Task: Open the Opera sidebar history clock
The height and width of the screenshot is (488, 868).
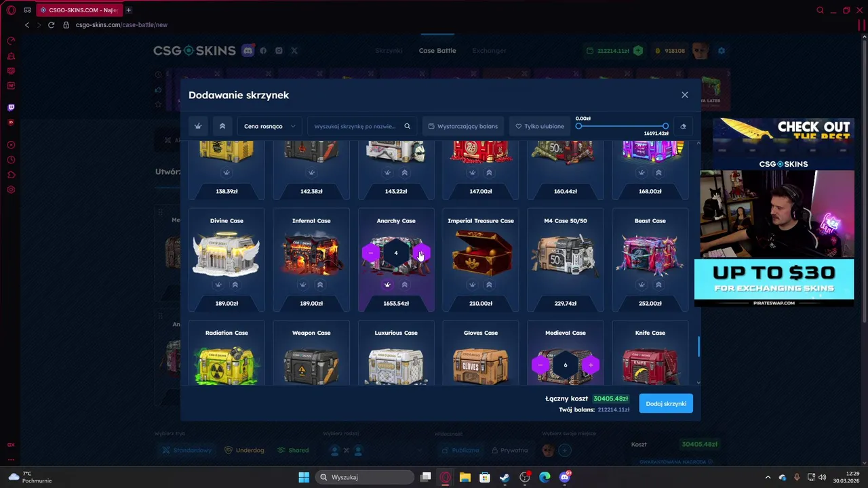Action: coord(11,160)
